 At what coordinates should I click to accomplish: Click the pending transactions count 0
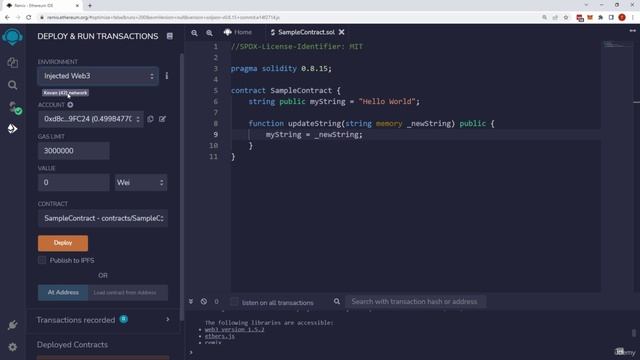coord(216,302)
